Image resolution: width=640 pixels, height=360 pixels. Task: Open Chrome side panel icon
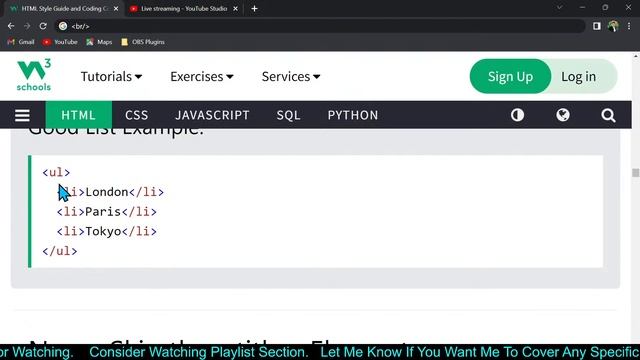[597, 26]
